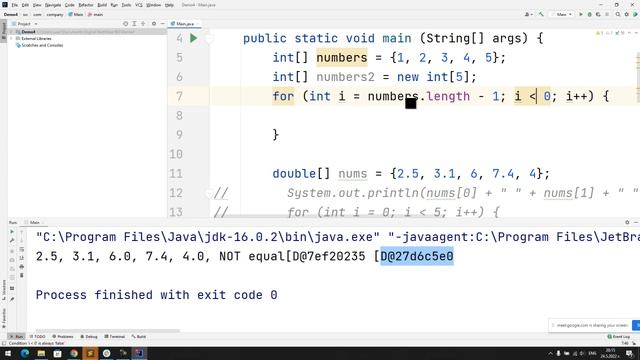This screenshot has width=640, height=360.
Task: Open the Terminal tool window button
Action: pos(115,337)
